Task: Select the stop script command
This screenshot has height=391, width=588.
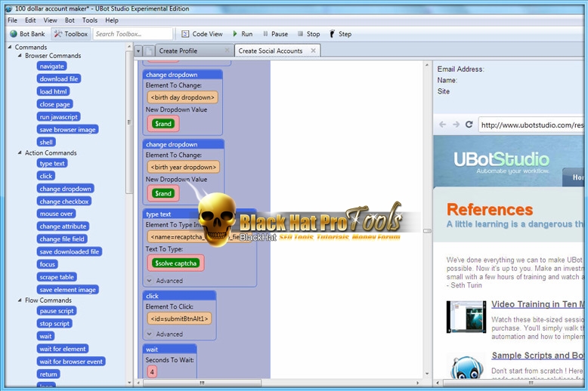Action: 54,324
